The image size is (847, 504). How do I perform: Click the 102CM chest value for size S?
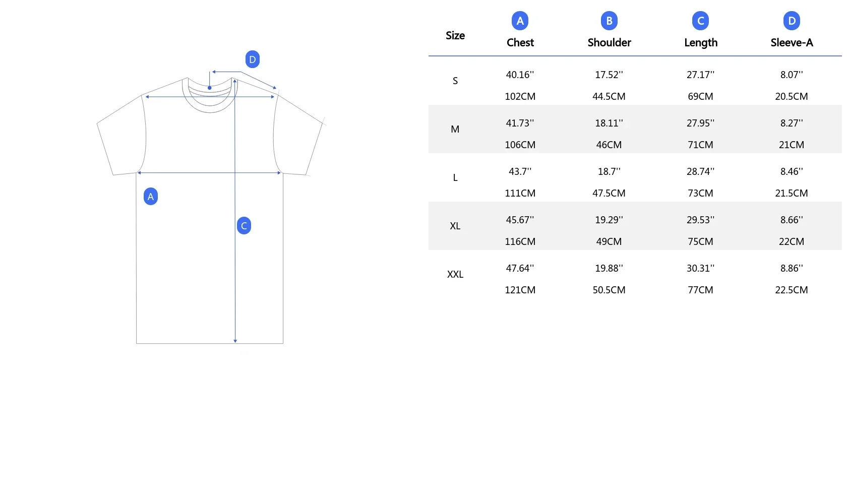(x=520, y=96)
